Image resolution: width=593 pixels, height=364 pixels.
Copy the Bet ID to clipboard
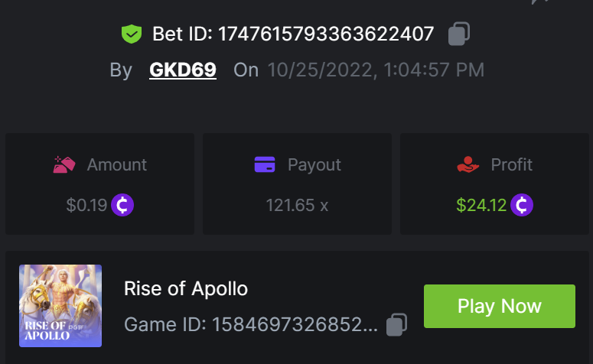click(x=458, y=34)
